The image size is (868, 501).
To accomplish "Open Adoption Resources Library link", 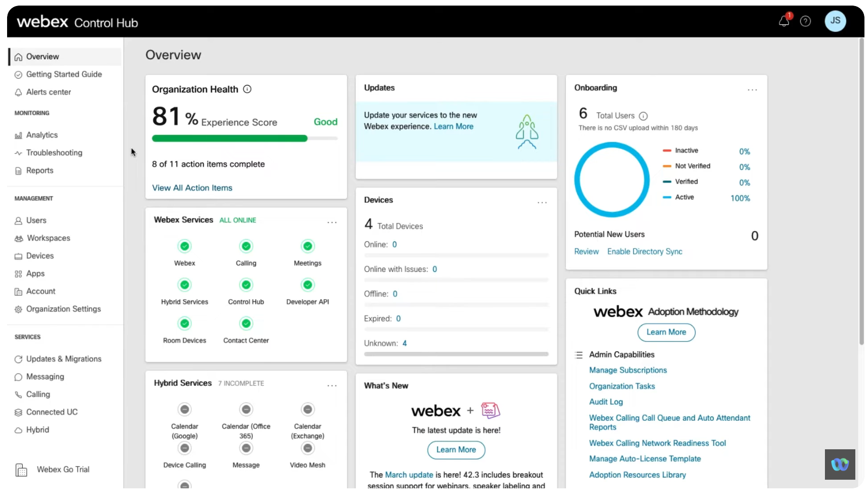I will pos(637,475).
